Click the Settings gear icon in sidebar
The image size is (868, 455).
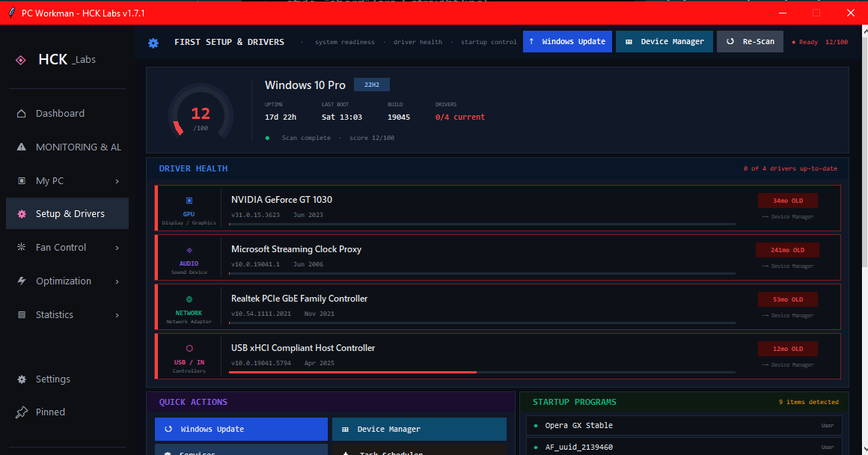click(x=22, y=379)
